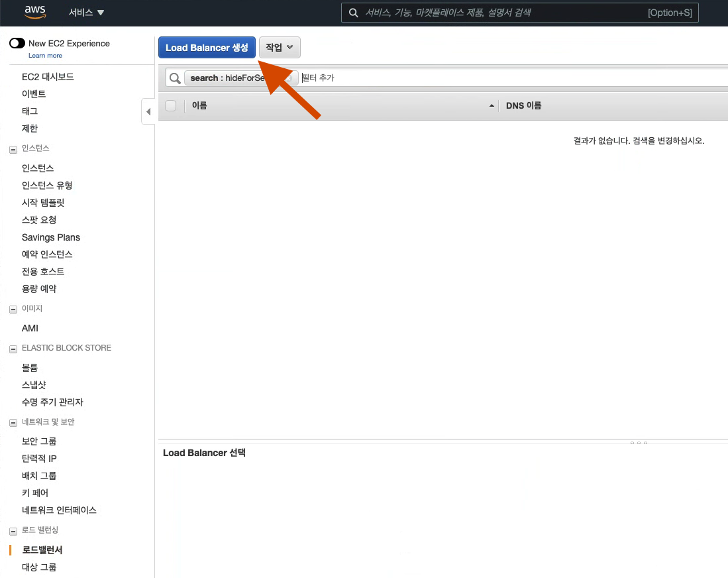Viewport: 728px width, 578px height.
Task: Collapse the ELASTIC BLOCK STORE section
Action: click(13, 349)
